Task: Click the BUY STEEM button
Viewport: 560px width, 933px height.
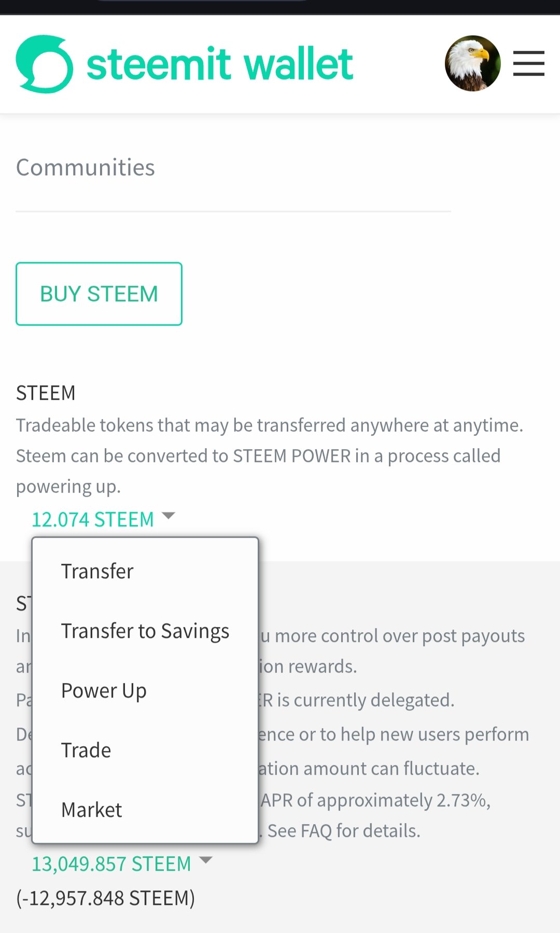Action: point(99,294)
